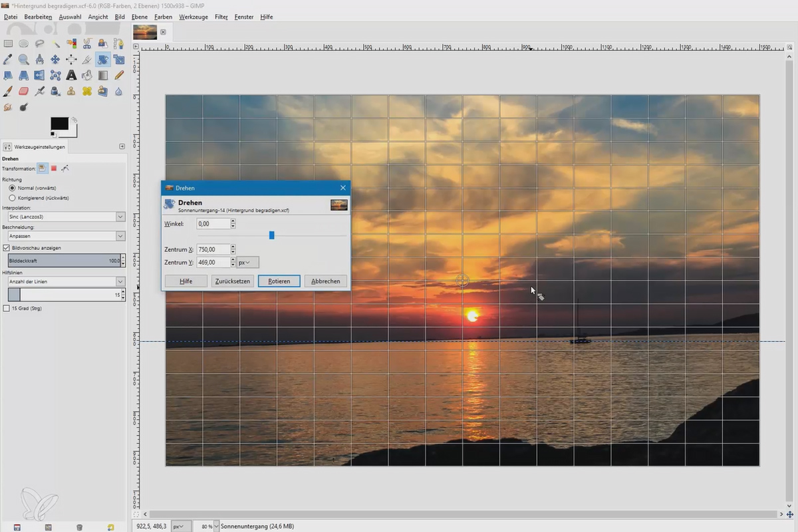Select the Move tool
Image resolution: width=798 pixels, height=532 pixels.
point(55,59)
